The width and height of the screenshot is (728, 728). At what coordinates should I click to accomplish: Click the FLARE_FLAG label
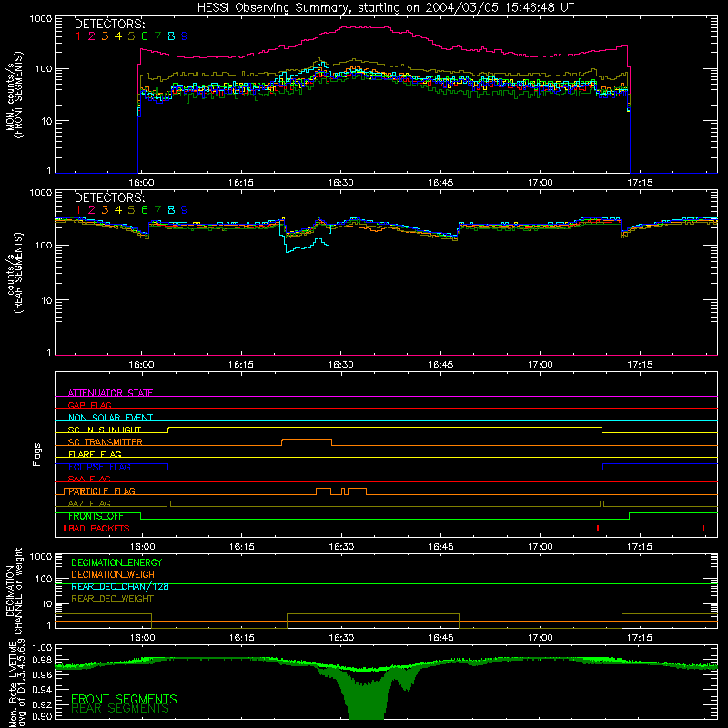coord(95,454)
